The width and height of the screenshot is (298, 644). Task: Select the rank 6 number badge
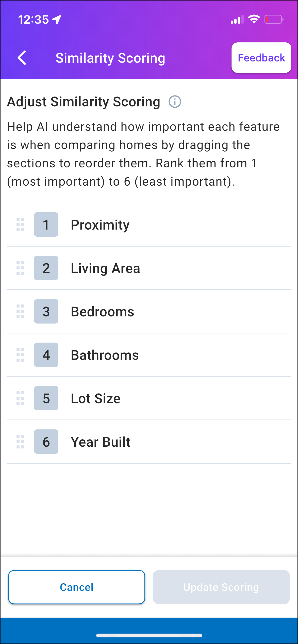pyautogui.click(x=46, y=442)
